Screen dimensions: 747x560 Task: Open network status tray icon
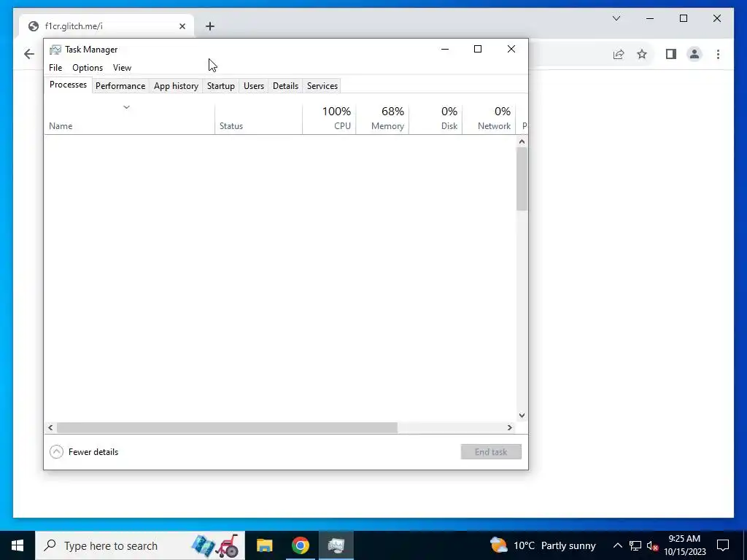point(635,545)
